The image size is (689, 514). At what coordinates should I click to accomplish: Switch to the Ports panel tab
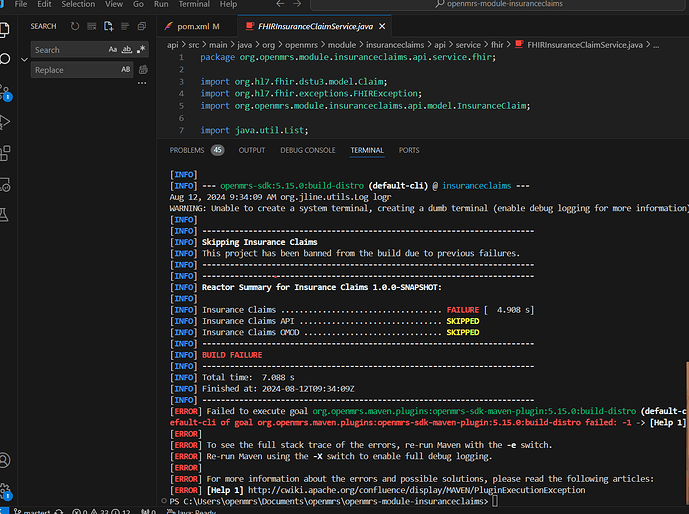point(409,150)
